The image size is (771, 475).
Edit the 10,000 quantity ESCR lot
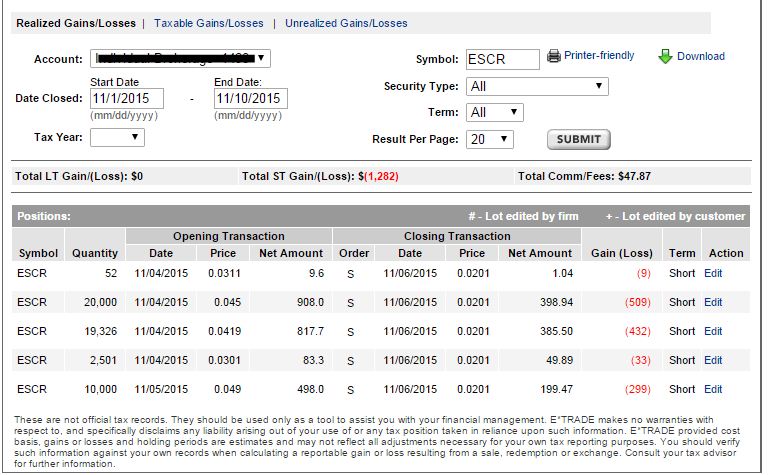(x=713, y=389)
